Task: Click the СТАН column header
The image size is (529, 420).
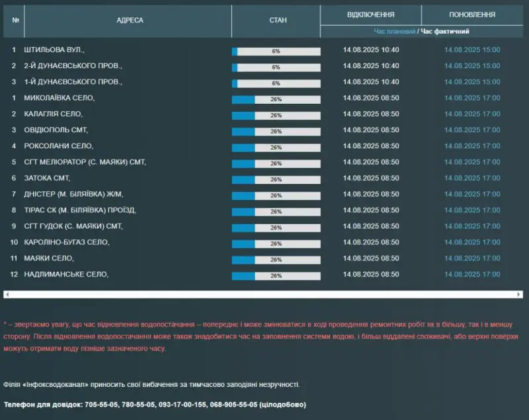Action: pyautogui.click(x=278, y=21)
